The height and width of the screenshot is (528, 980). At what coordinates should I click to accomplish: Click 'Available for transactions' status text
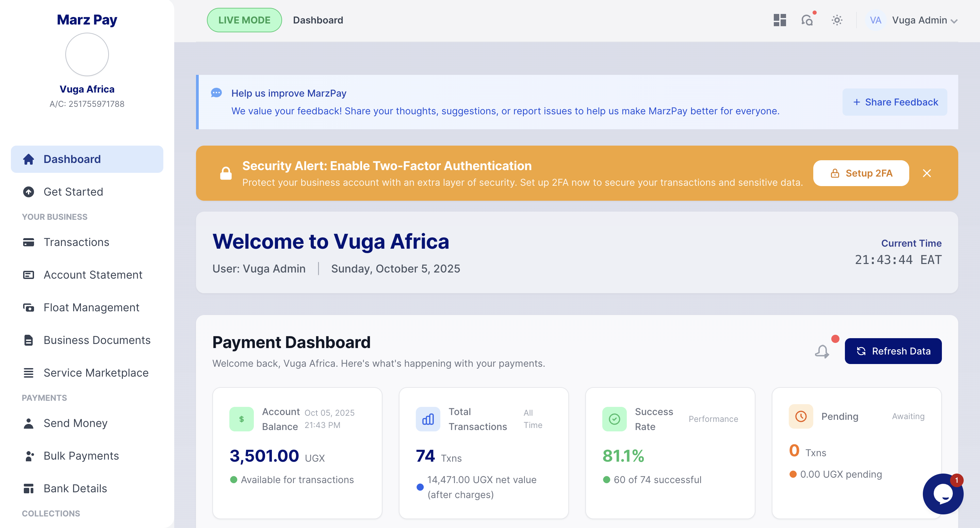[297, 480]
